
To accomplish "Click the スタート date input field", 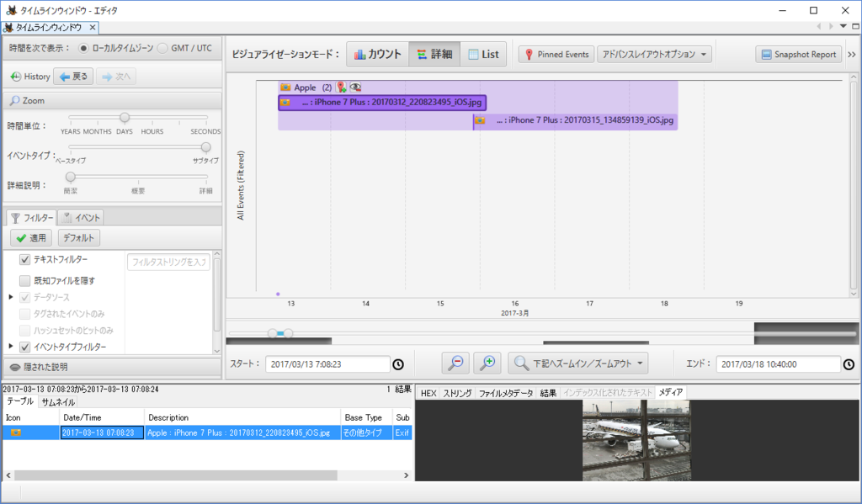I will pyautogui.click(x=327, y=363).
